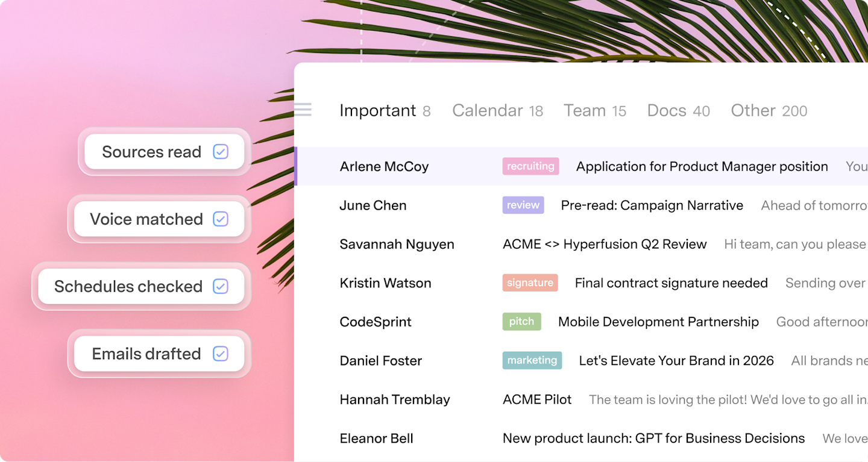
Task: Open June Chen's Campaign Narrative email
Action: coord(581,205)
